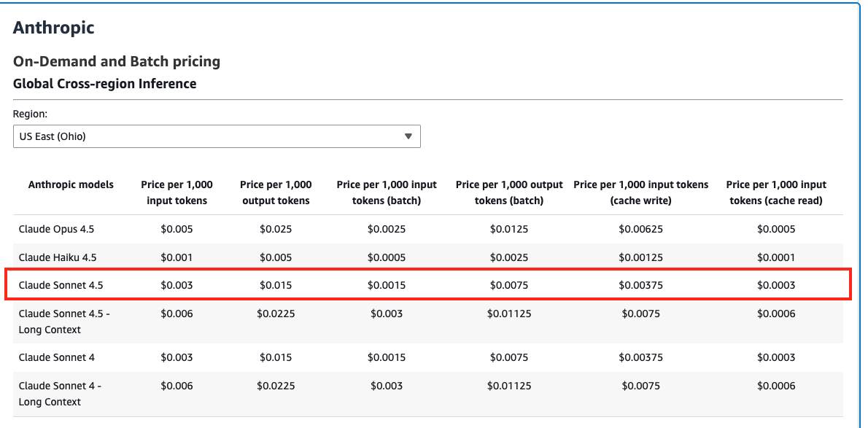Screen dimensions: 868x428
Task: Click Claude Haiku 4.5 cache read price $0.0001
Action: pos(776,257)
